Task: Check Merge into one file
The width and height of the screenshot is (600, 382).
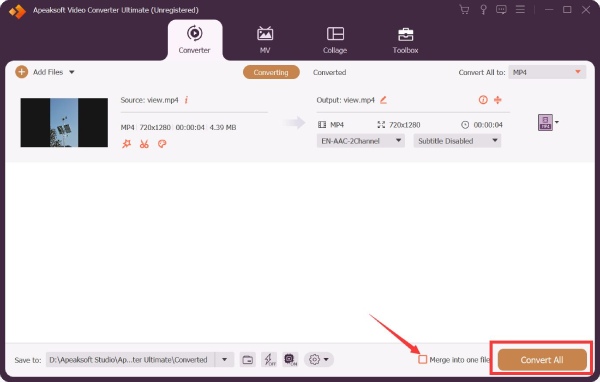Action: coord(422,359)
